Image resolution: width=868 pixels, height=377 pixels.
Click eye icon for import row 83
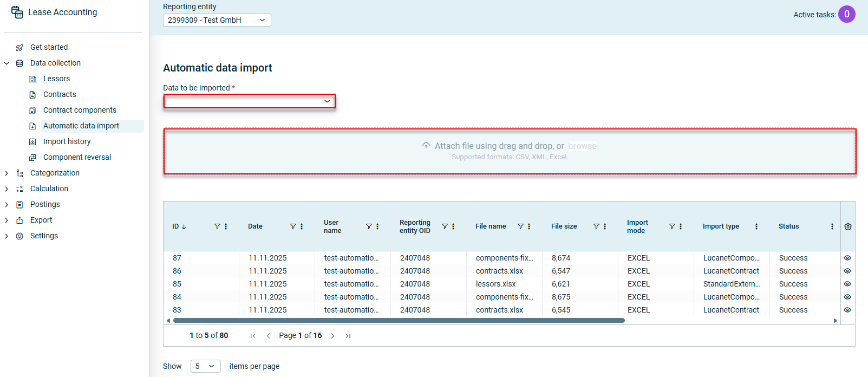847,310
